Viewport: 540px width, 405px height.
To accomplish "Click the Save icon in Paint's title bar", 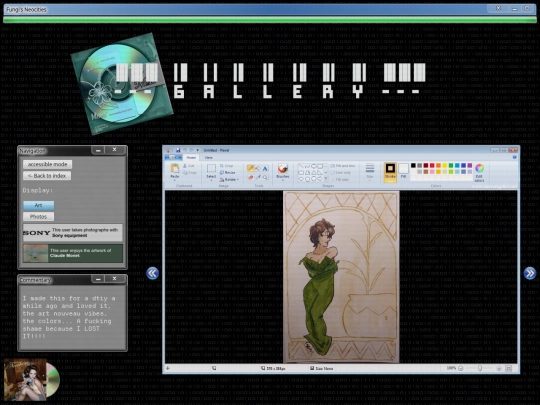I will tap(178, 150).
